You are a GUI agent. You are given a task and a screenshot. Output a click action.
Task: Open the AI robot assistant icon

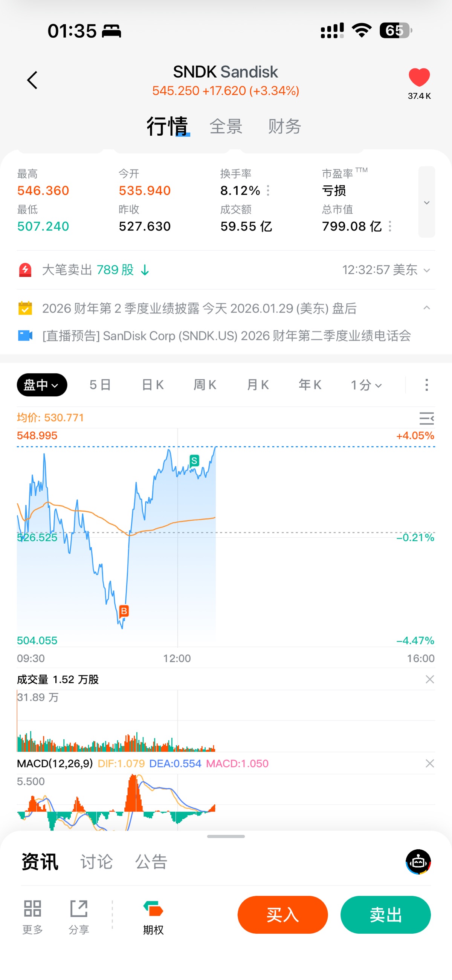click(418, 862)
